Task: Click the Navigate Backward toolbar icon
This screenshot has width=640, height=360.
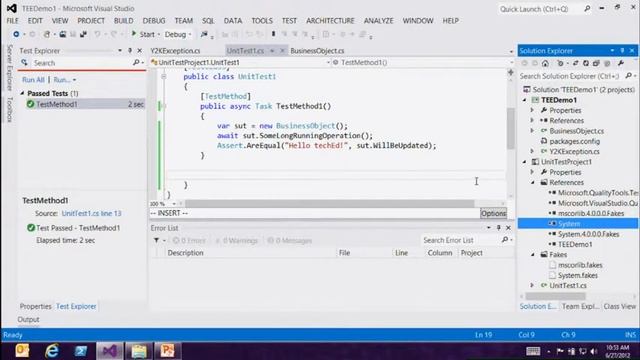Action: click(16, 35)
